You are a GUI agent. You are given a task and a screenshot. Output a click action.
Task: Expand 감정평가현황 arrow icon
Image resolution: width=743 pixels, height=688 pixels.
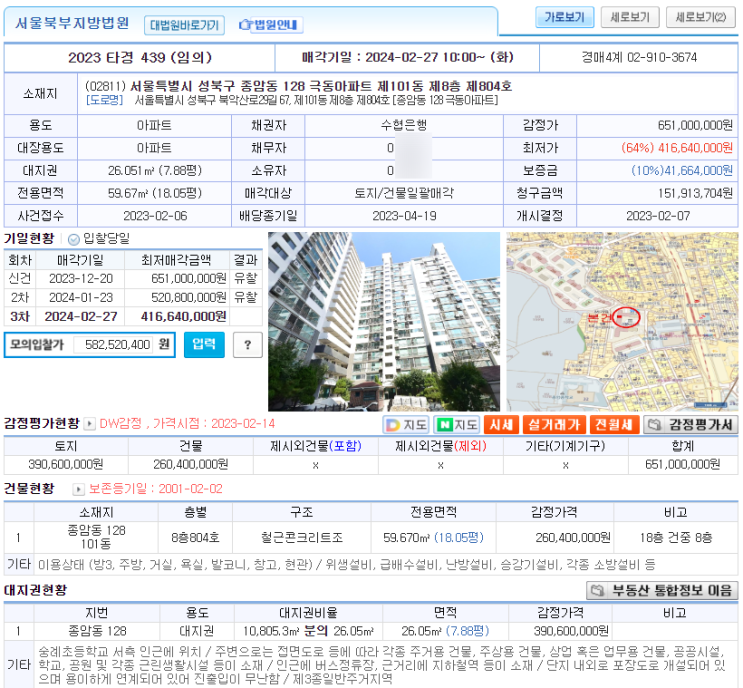pyautogui.click(x=89, y=424)
